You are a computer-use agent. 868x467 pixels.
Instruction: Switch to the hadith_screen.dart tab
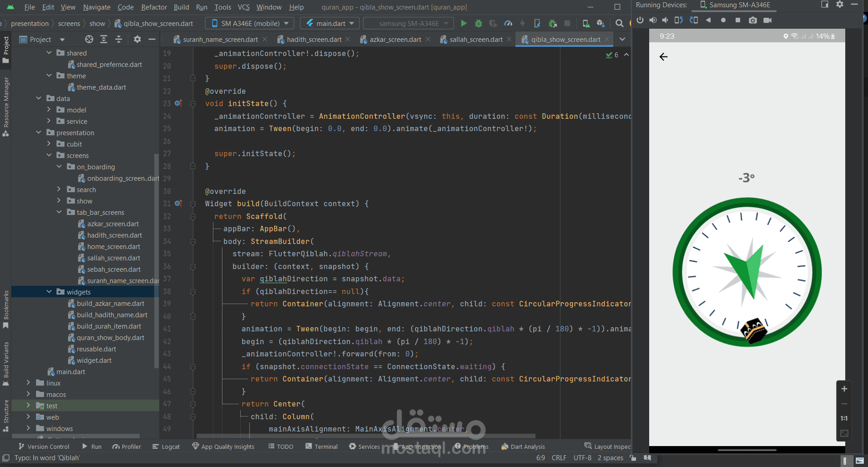coord(314,40)
